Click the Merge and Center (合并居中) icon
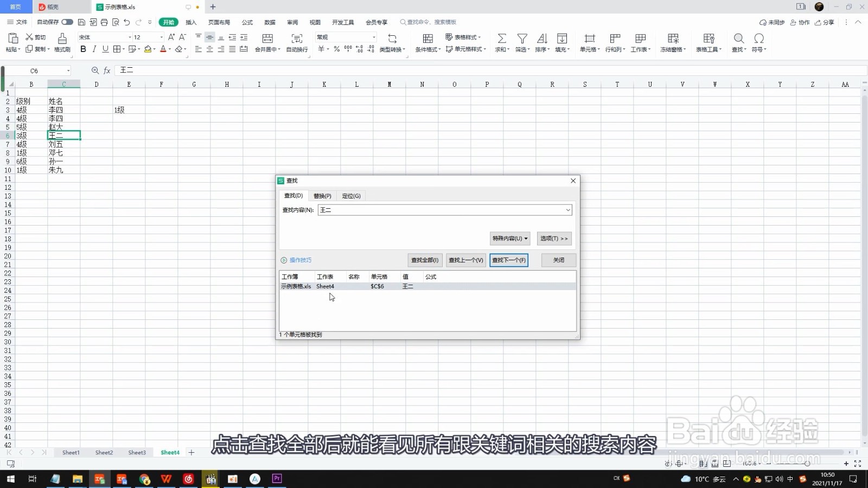Image resolution: width=868 pixels, height=488 pixels. (x=267, y=38)
